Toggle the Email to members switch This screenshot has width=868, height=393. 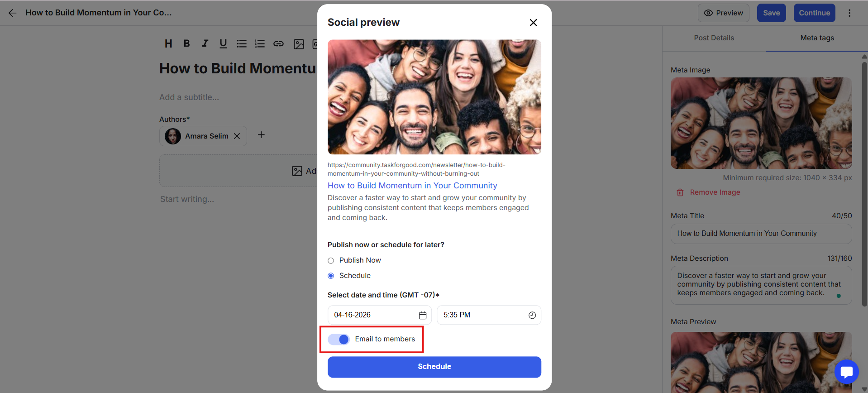coord(339,339)
